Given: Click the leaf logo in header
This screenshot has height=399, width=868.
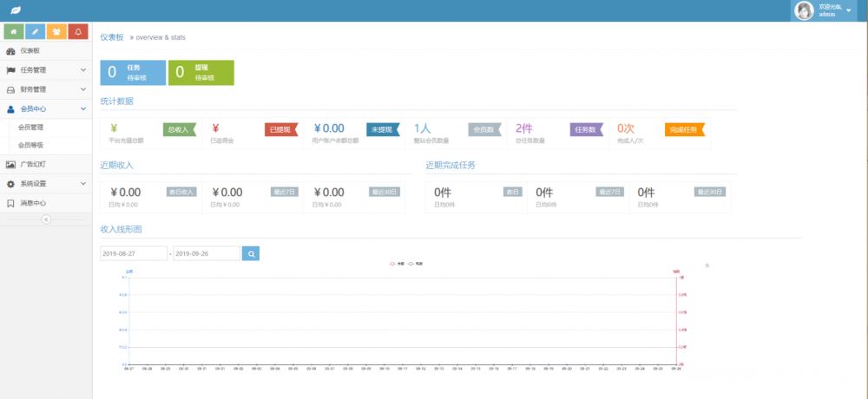Looking at the screenshot, I should [x=16, y=10].
